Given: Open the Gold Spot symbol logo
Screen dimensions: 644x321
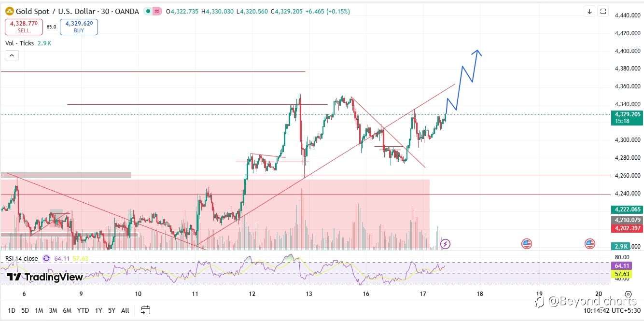Looking at the screenshot, I should (x=9, y=11).
